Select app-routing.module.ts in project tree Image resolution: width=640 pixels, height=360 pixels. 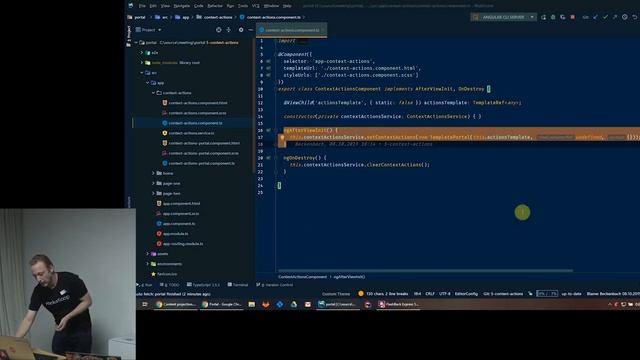click(x=183, y=244)
